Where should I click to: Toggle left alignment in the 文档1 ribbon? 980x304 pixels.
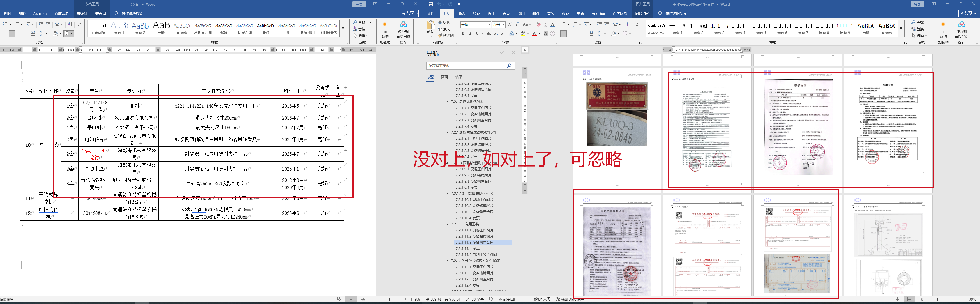(5, 33)
